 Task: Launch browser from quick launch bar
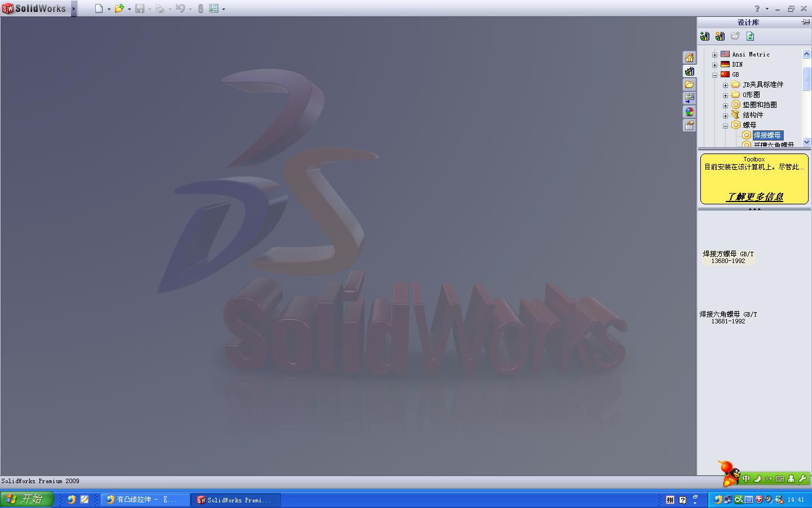tap(72, 500)
